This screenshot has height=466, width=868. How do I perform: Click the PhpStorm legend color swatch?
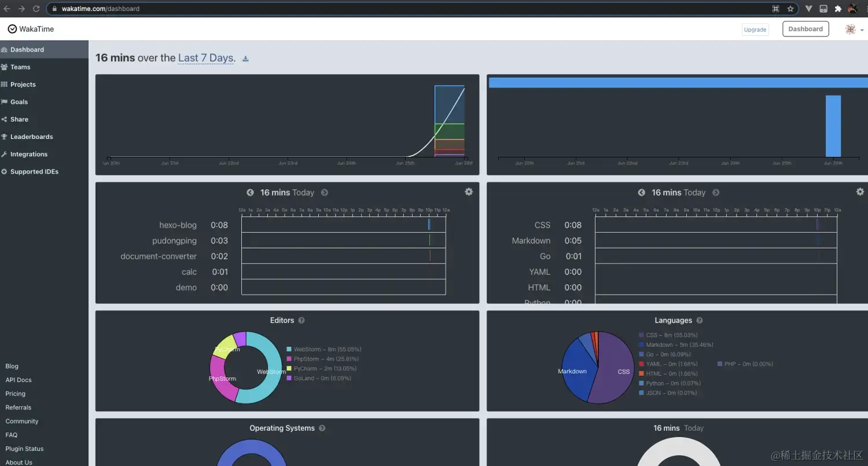(289, 359)
